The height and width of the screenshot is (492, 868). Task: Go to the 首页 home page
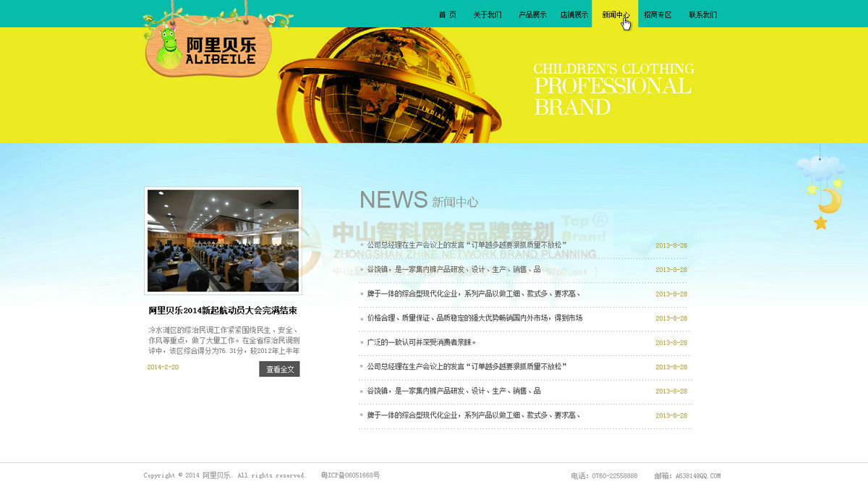447,14
